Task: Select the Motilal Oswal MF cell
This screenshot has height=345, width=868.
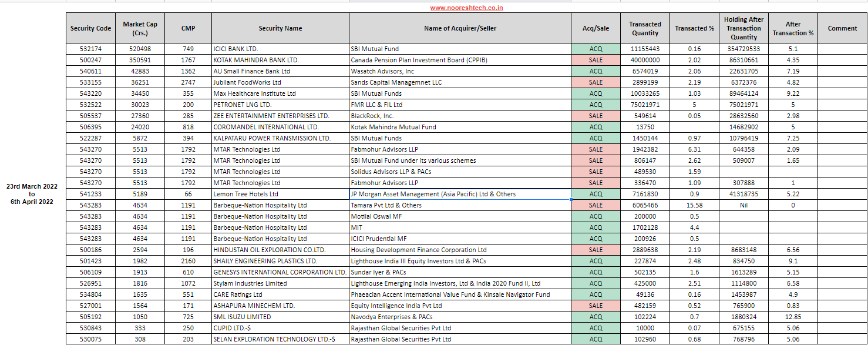Action: pos(460,216)
